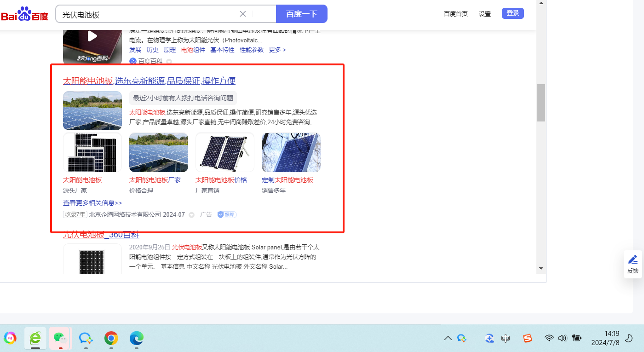Screen dimensions: 644x352
Task: Open WeChat from the taskbar
Action: 60,338
